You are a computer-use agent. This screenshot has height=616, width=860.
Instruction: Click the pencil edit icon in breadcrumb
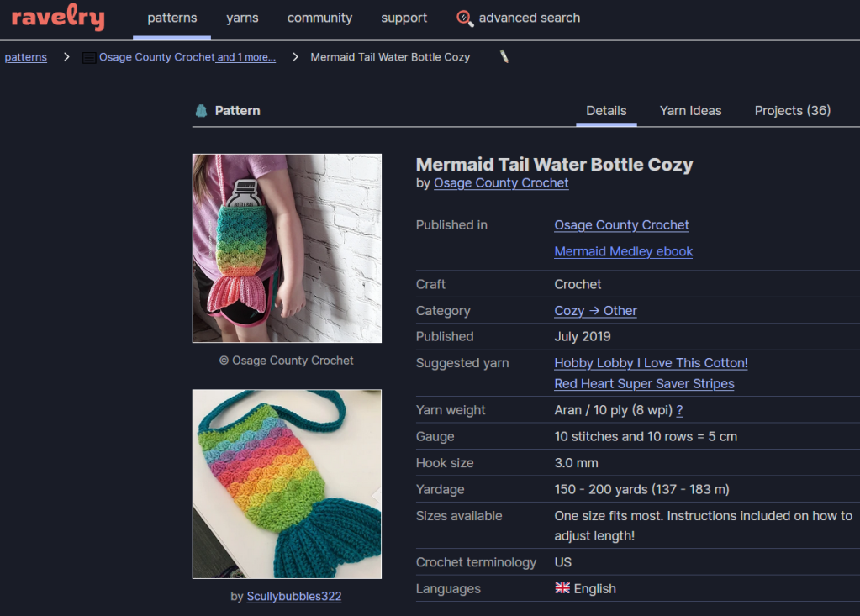point(504,57)
